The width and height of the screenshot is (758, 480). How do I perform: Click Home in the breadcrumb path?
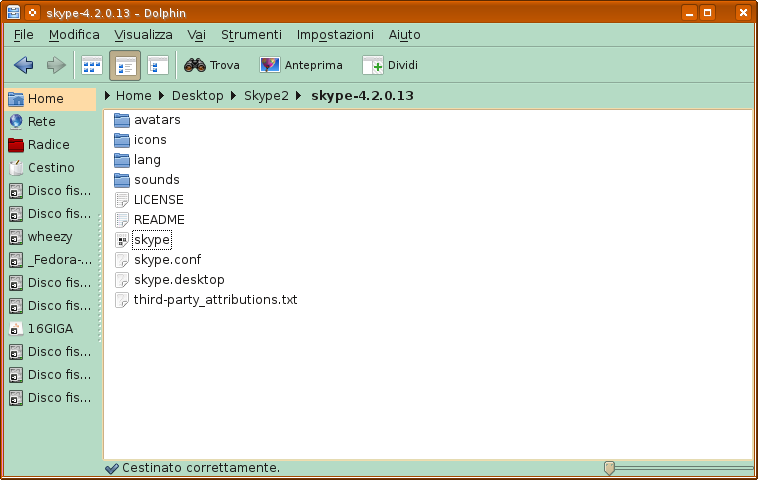[x=133, y=96]
